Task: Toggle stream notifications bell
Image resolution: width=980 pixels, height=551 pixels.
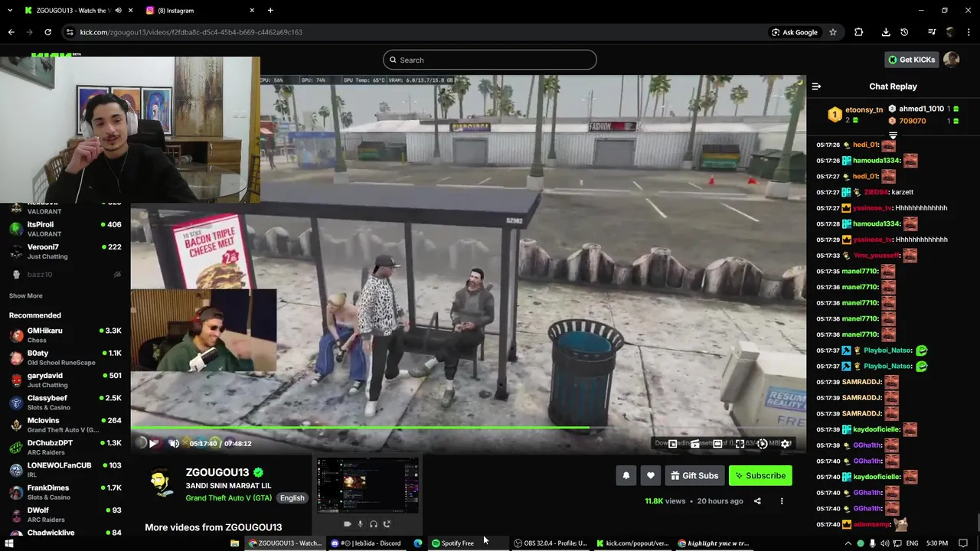Action: [626, 475]
